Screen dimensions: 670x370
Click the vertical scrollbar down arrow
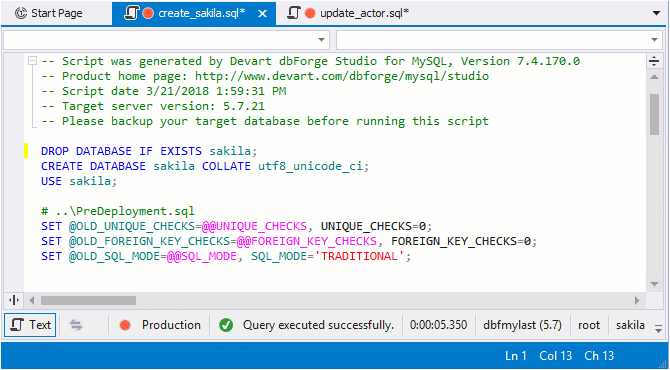(x=654, y=284)
